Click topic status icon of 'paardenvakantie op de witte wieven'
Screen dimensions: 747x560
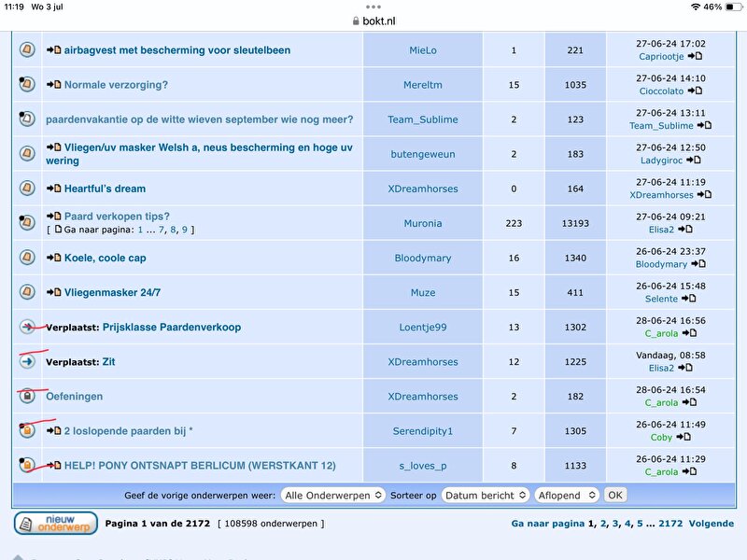[27, 119]
